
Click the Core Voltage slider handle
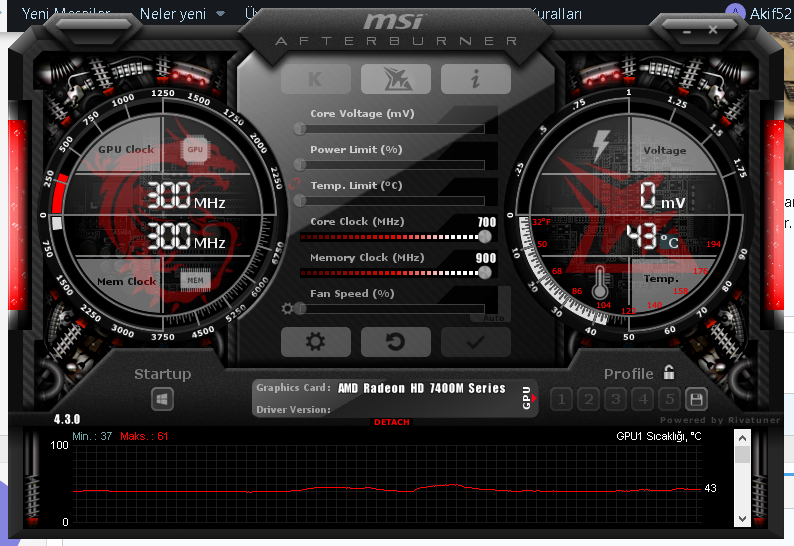pyautogui.click(x=300, y=129)
